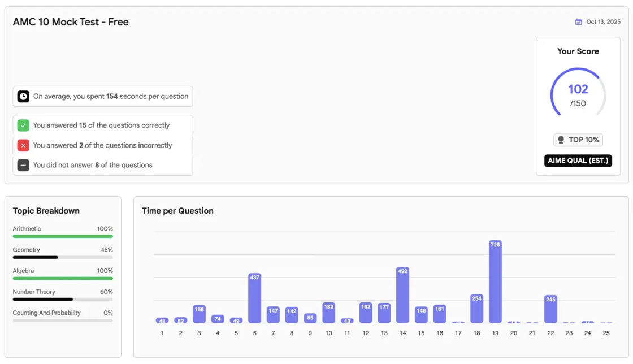Click the dark minus unanswered icon
The width and height of the screenshot is (633, 364).
click(23, 165)
